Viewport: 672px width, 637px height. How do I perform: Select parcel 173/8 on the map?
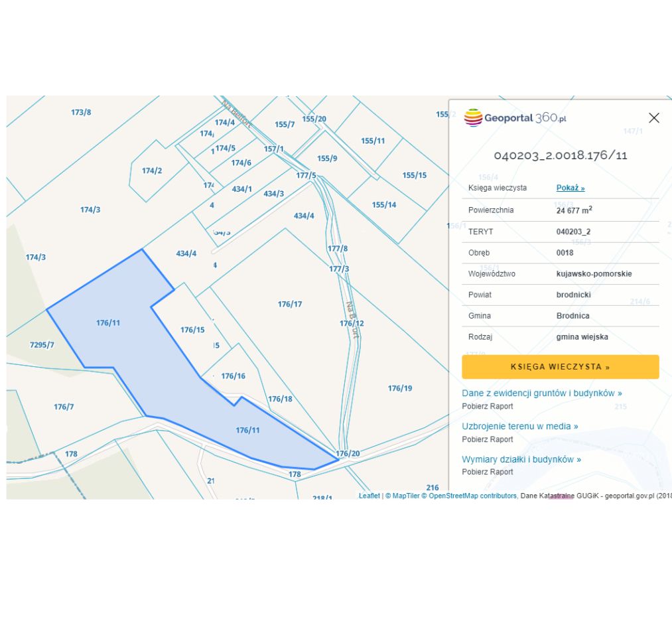(x=80, y=112)
